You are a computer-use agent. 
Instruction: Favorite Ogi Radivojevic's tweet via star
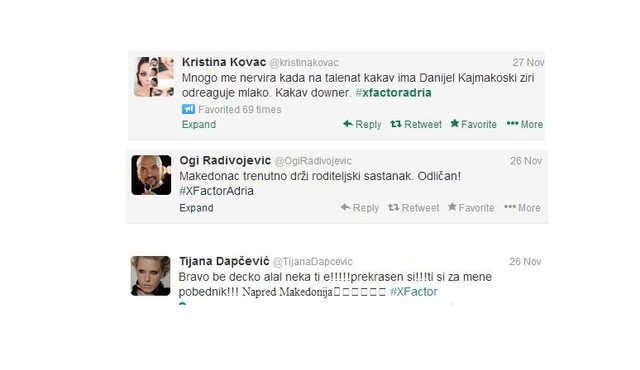471,207
